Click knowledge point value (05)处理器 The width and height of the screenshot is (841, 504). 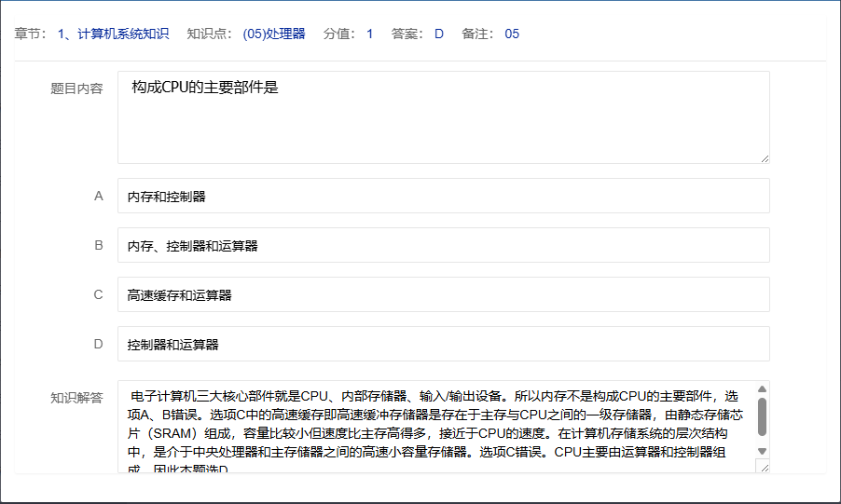point(273,34)
